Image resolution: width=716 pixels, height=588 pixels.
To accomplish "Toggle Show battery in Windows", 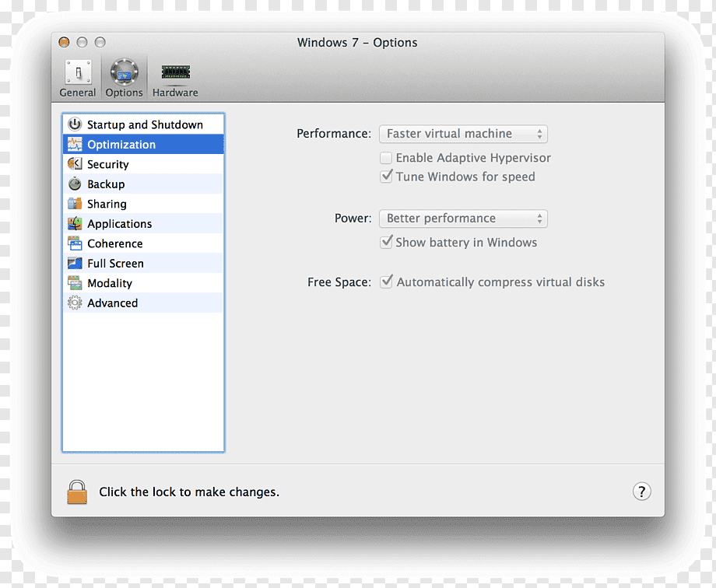I will pyautogui.click(x=386, y=242).
